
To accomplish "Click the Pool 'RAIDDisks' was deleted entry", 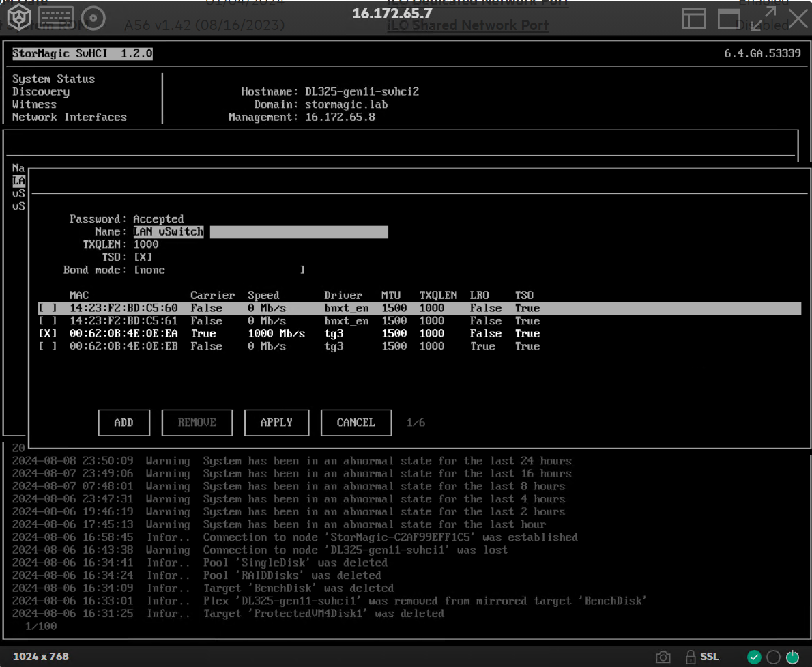I will click(197, 576).
